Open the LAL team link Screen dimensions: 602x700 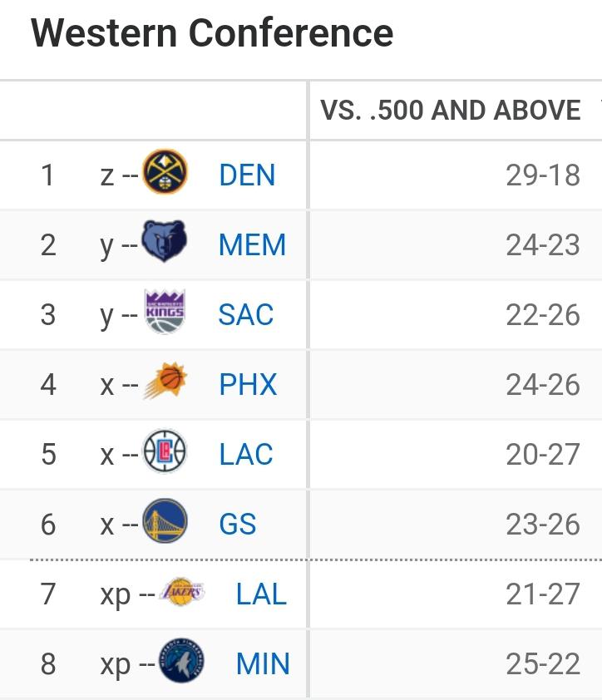click(261, 594)
